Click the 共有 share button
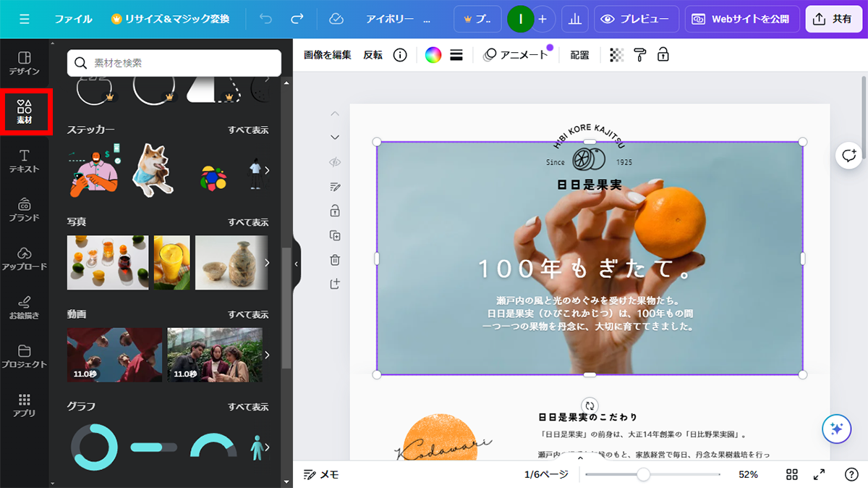Viewport: 868px width, 488px height. pyautogui.click(x=833, y=20)
